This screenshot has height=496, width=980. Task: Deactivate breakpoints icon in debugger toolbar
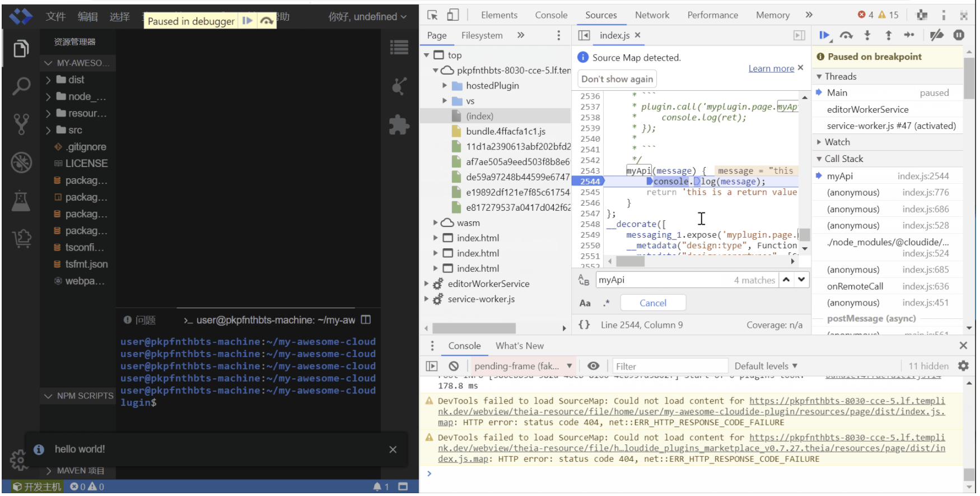click(x=936, y=35)
